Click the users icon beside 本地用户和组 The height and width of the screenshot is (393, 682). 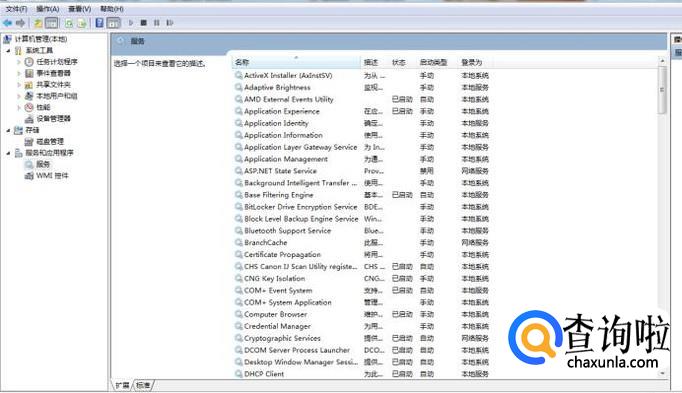[29, 96]
